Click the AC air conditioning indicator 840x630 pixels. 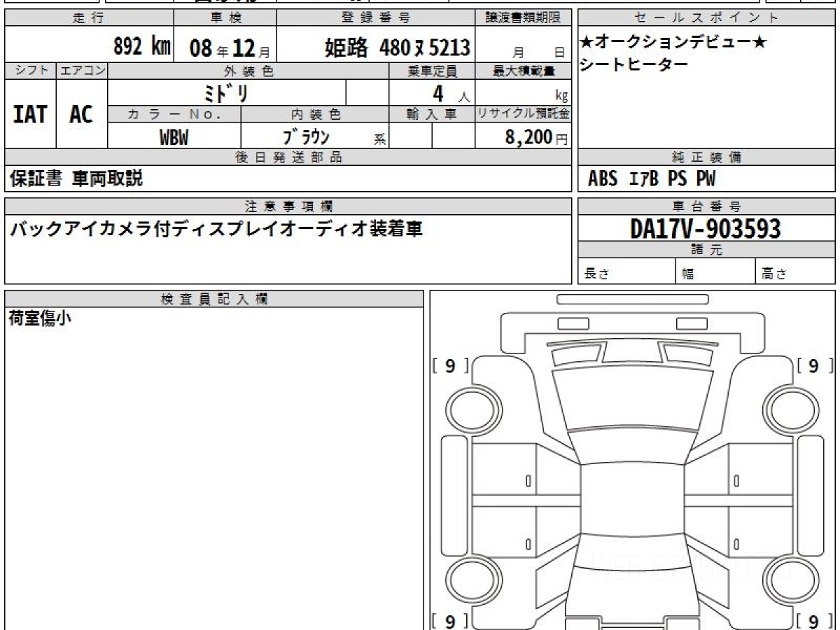pos(80,114)
